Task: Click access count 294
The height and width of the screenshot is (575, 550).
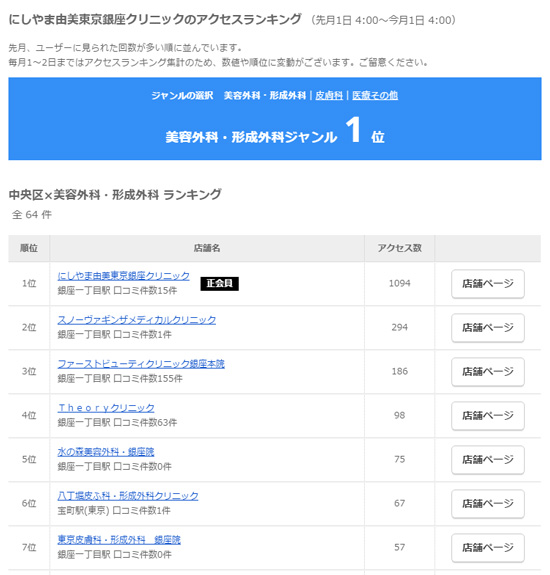Action: (x=400, y=327)
